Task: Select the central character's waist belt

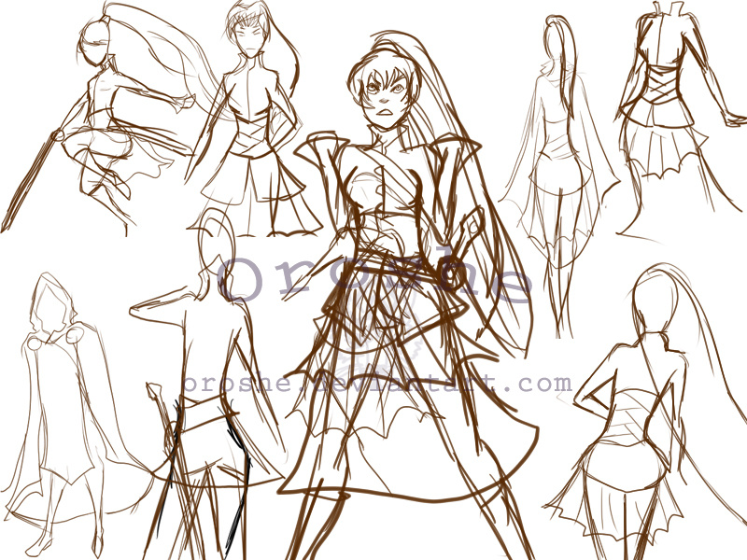Action: [392, 273]
